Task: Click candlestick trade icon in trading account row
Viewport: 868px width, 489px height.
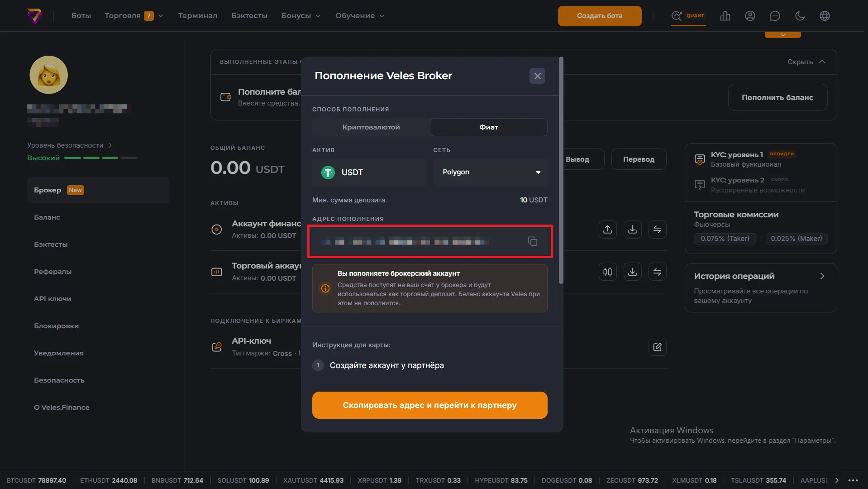Action: (607, 272)
